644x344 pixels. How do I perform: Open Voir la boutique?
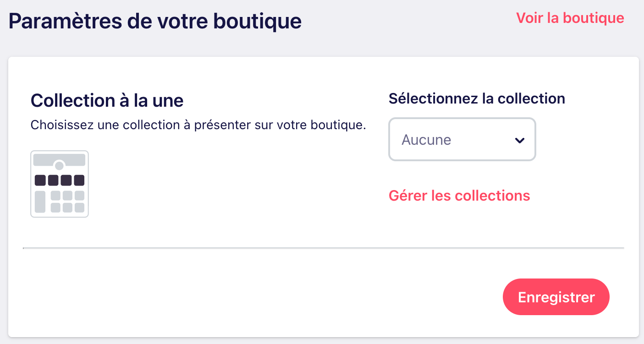pyautogui.click(x=570, y=18)
